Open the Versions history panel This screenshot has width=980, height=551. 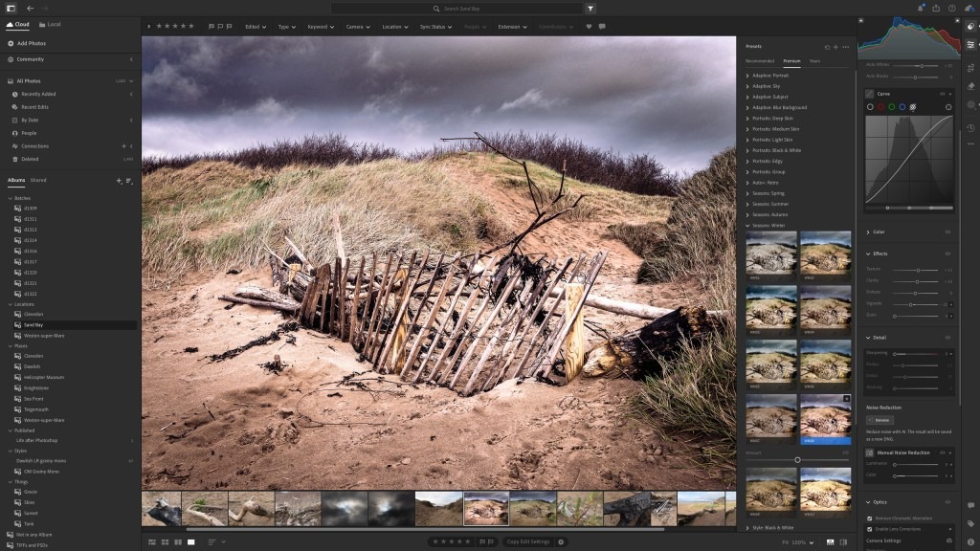970,125
